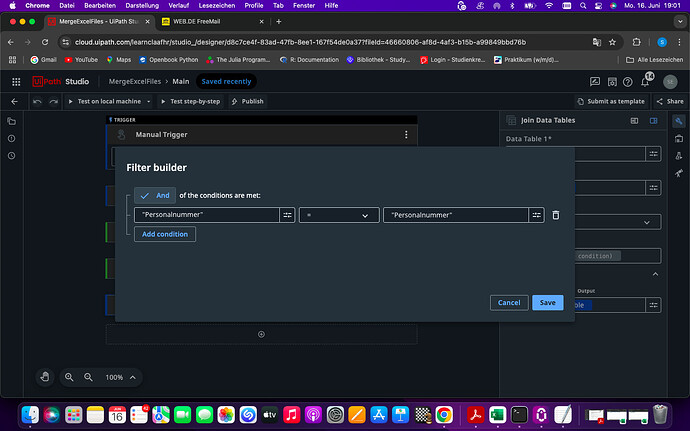This screenshot has height=431, width=690.
Task: Click the zoom out magnifier
Action: (88, 377)
